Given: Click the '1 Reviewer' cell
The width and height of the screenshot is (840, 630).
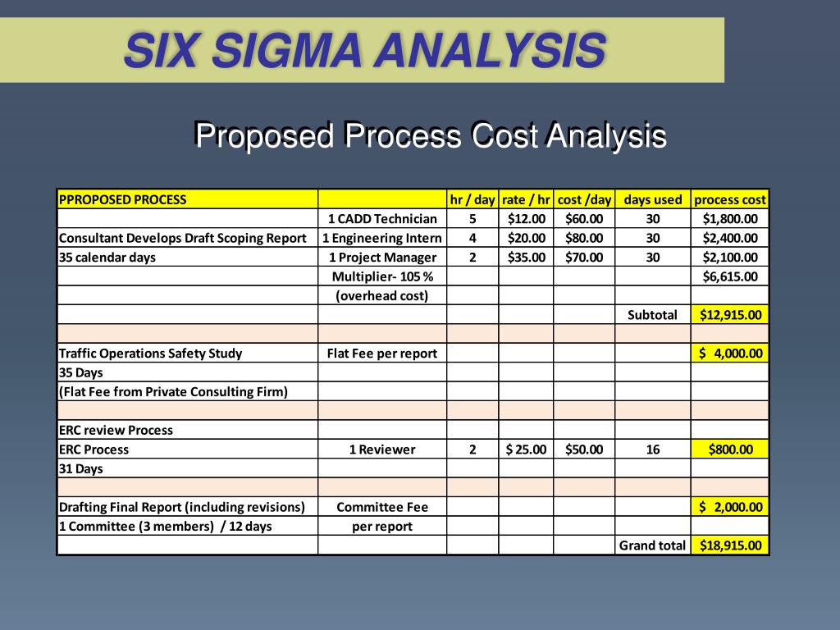Looking at the screenshot, I should [382, 450].
